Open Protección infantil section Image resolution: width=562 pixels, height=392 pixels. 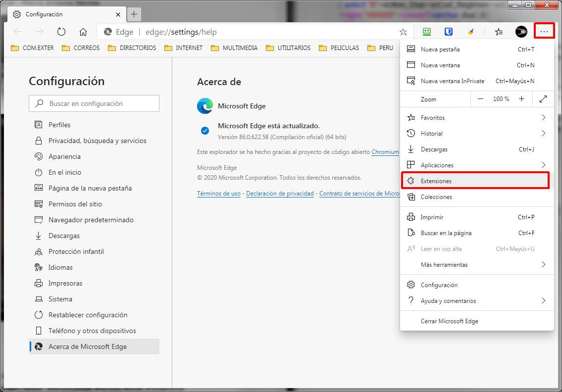coord(94,251)
